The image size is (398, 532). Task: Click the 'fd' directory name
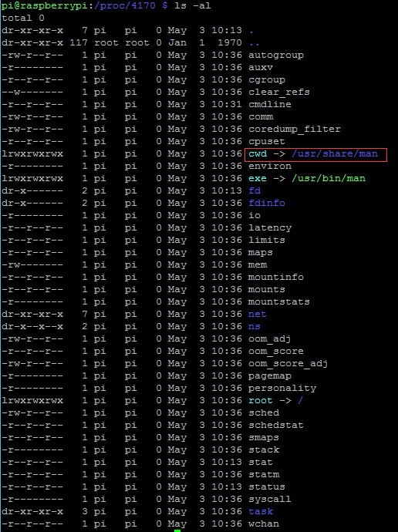tap(255, 190)
